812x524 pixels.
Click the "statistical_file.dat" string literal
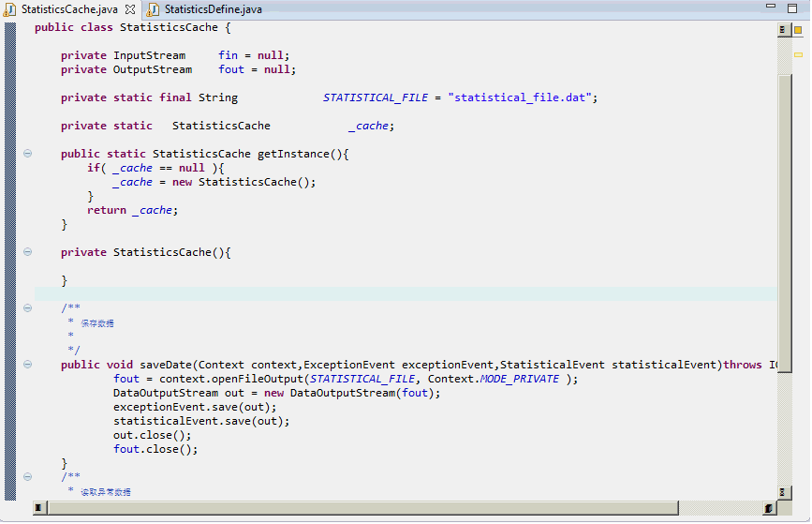520,97
